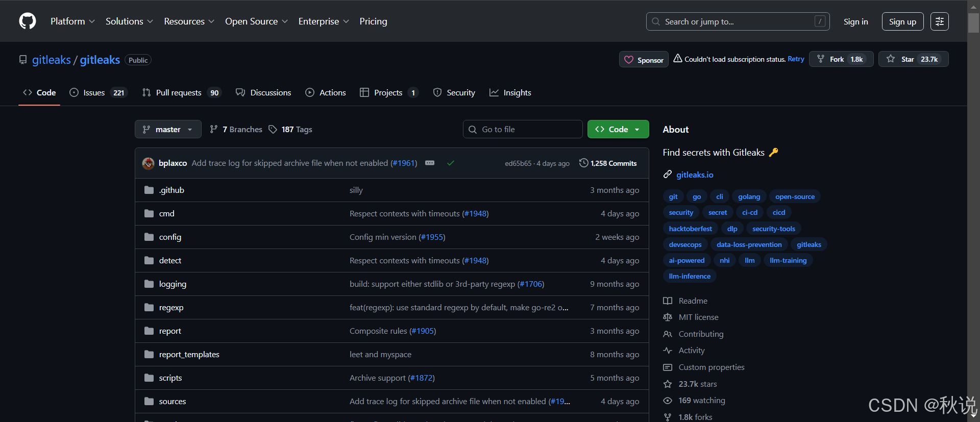Open the gitleaks owner link
Viewport: 980px width, 422px height.
click(x=52, y=60)
